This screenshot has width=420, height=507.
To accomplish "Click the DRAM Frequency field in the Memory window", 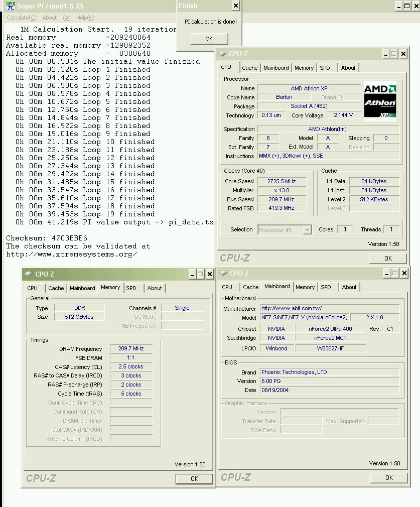I will (x=131, y=348).
